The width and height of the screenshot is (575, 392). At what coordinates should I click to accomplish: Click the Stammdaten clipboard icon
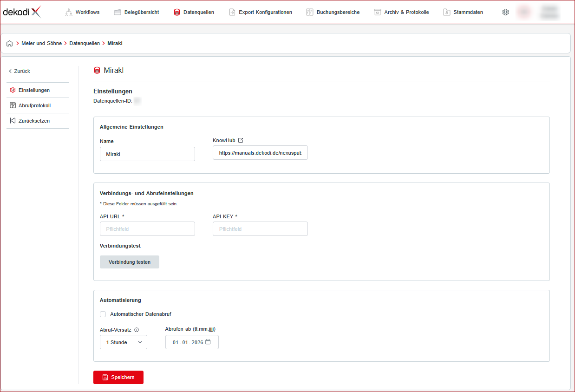point(447,12)
